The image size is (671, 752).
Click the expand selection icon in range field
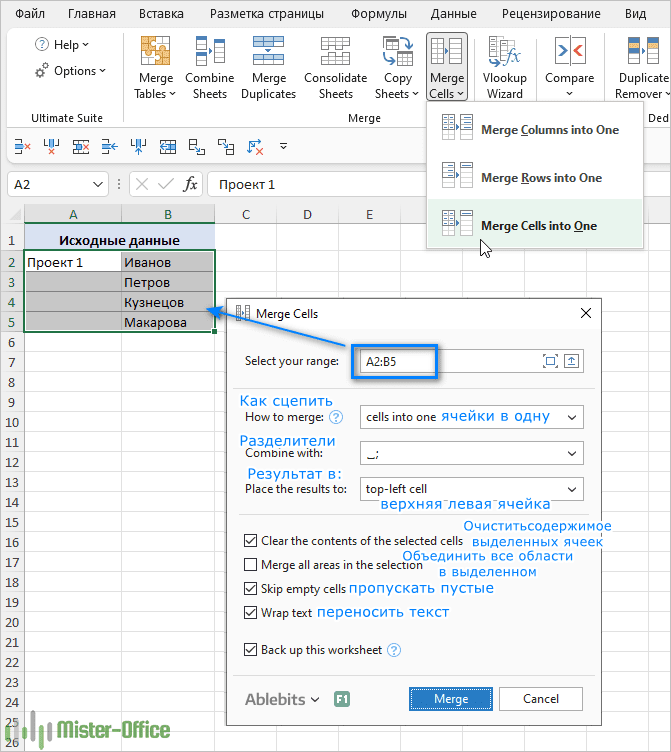(550, 361)
